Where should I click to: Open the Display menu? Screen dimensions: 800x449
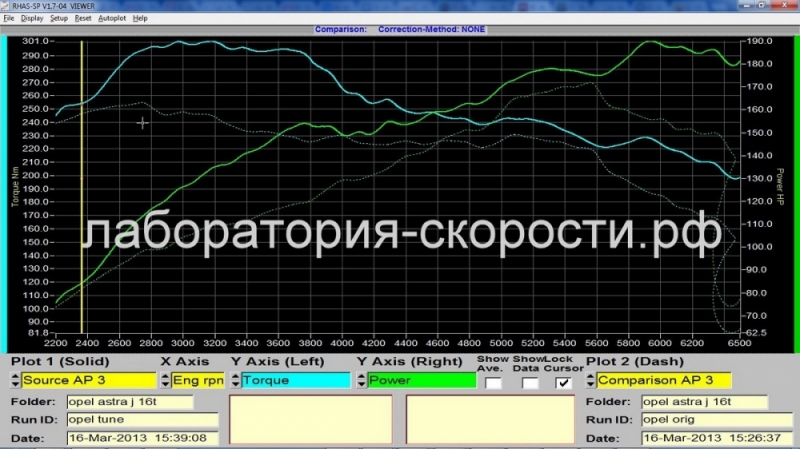pos(32,18)
